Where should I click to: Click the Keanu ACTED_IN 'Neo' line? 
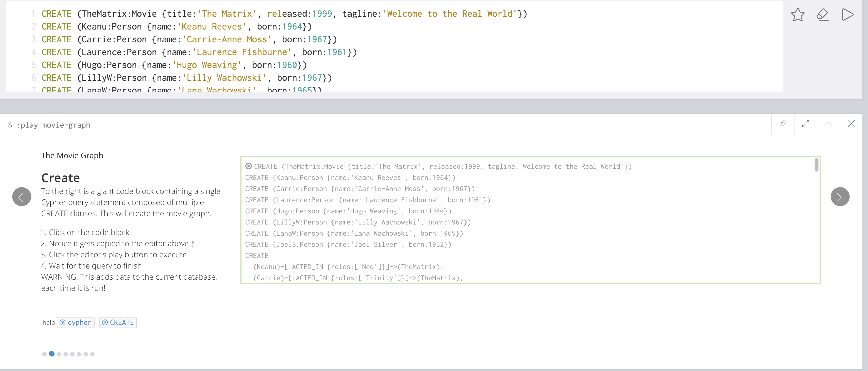click(x=348, y=267)
